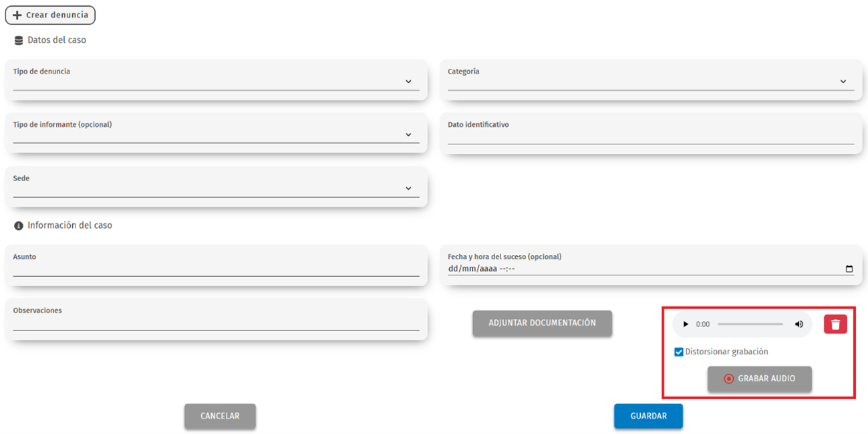The image size is (868, 434).
Task: Click Adjuntar Documentación
Action: 542,323
